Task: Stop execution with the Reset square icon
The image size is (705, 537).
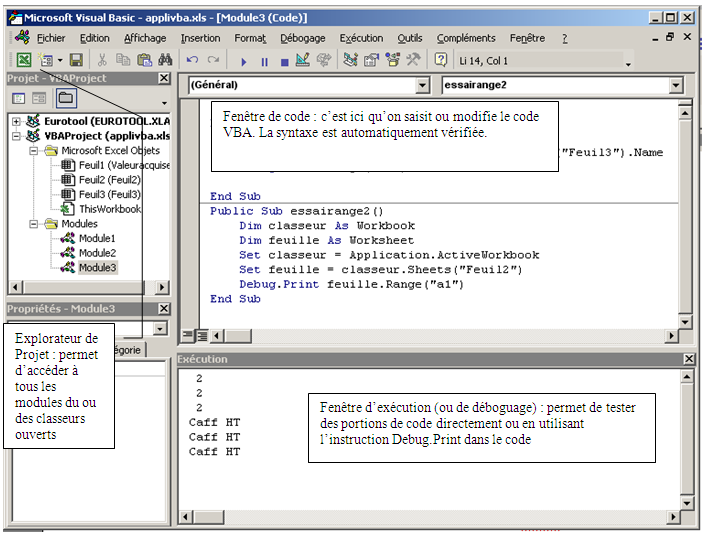Action: [x=285, y=62]
